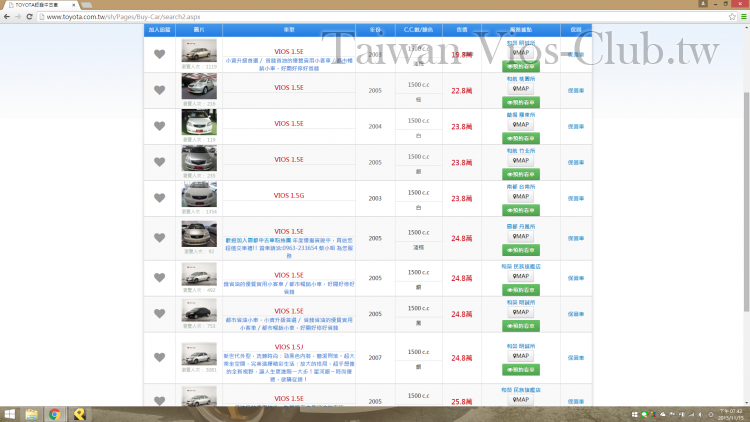Favorite the 2005 silver 24.8萬 VIOS 1.5E
Viewport: 750px width, 422px height.
[159, 278]
